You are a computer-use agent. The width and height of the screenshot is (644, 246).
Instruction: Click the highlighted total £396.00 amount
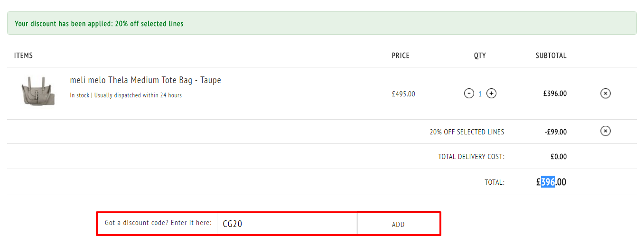coord(551,182)
